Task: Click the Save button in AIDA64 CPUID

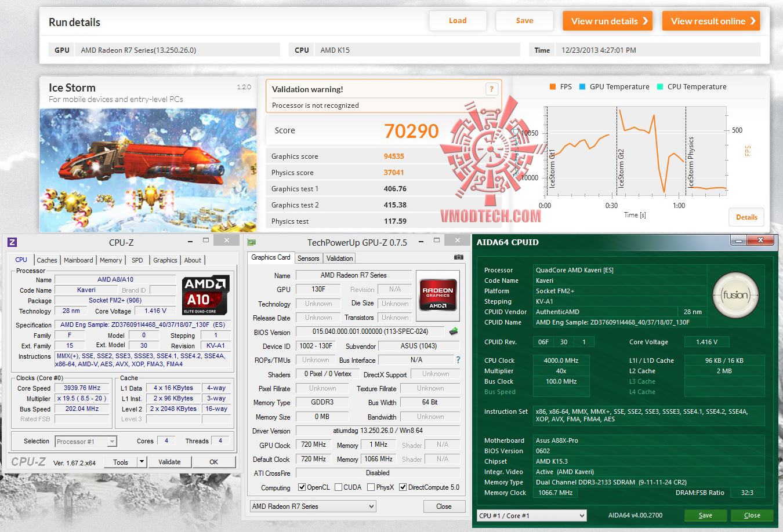Action: (705, 515)
